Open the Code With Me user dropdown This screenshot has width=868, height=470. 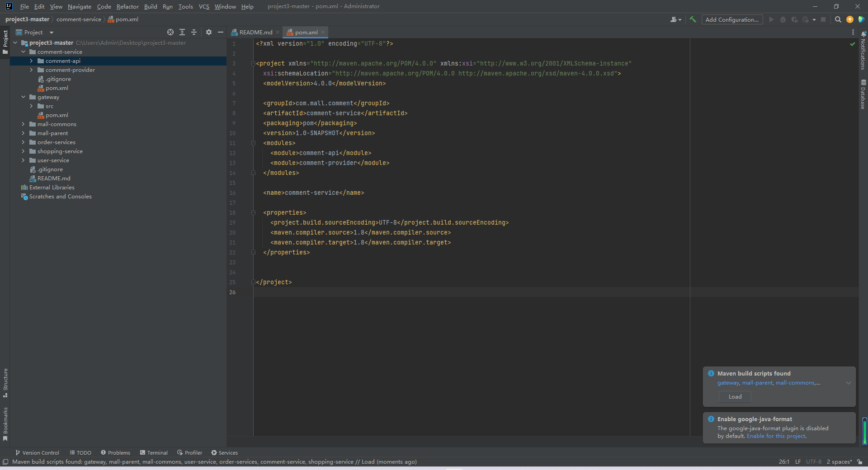(x=676, y=19)
